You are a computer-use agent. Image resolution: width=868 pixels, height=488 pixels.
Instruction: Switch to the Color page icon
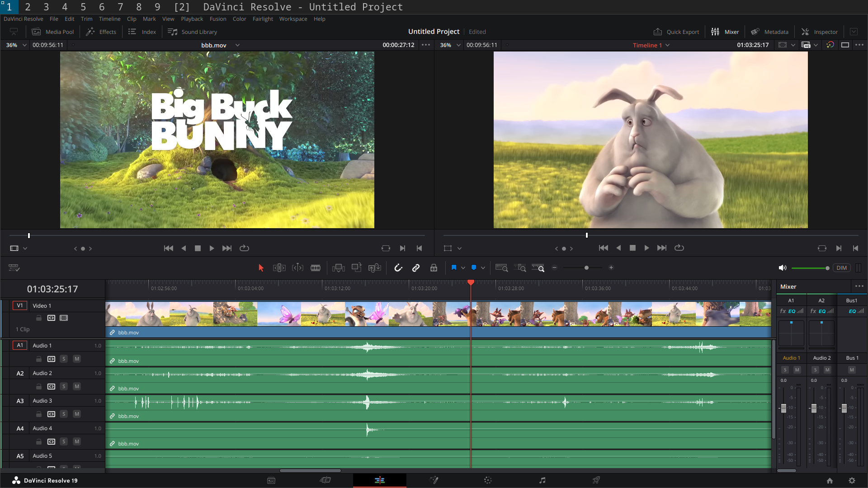click(x=488, y=480)
